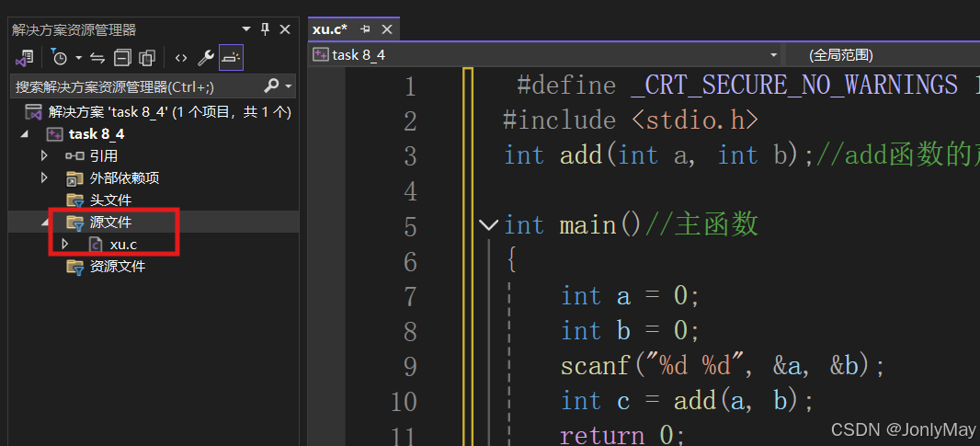Viewport: 980px width, 446px height.
Task: Open search options dropdown next to magnifier
Action: [x=288, y=86]
